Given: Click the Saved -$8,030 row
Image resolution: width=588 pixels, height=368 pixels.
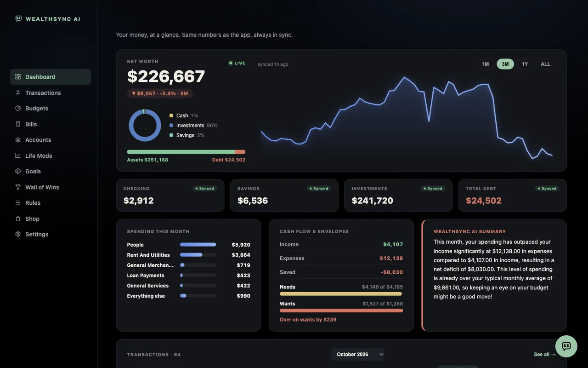Looking at the screenshot, I should tap(341, 272).
